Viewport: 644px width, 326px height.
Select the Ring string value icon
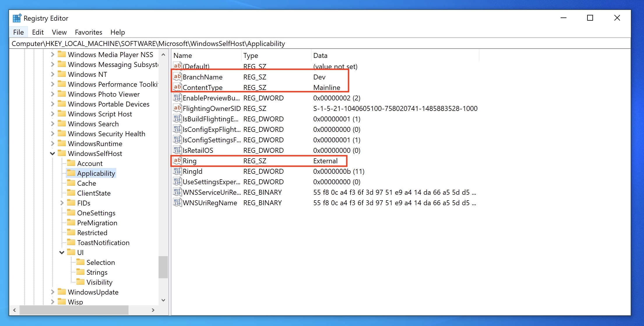177,161
